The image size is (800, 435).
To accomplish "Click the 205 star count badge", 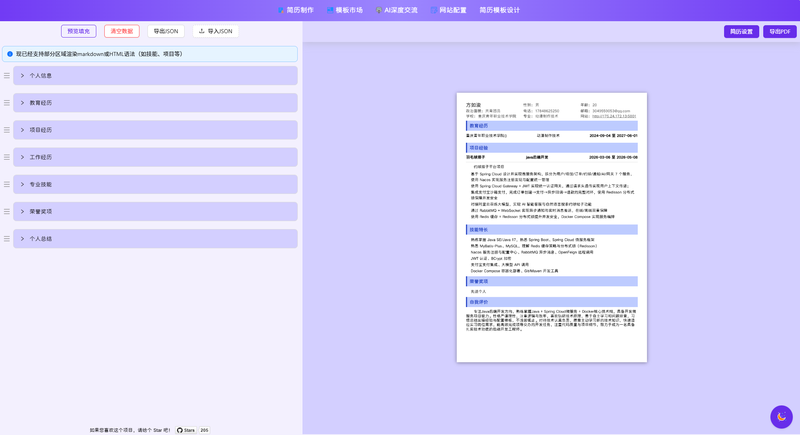I will 204,430.
